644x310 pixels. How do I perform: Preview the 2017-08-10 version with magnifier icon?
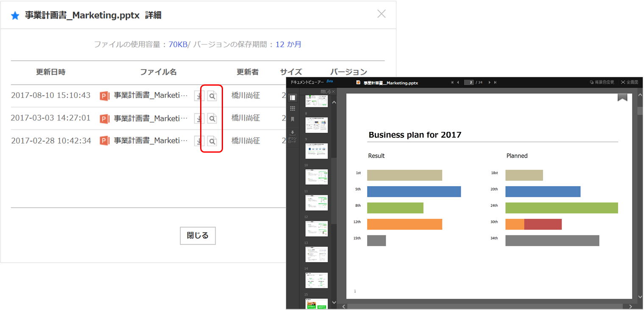[212, 96]
